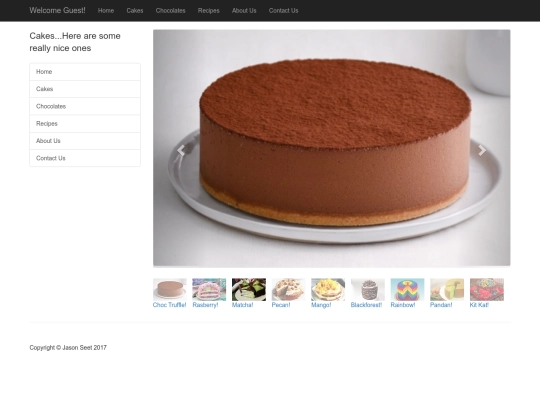Click the Rasberry cake thumbnail image
Screen dimensions: 540x405
(209, 289)
